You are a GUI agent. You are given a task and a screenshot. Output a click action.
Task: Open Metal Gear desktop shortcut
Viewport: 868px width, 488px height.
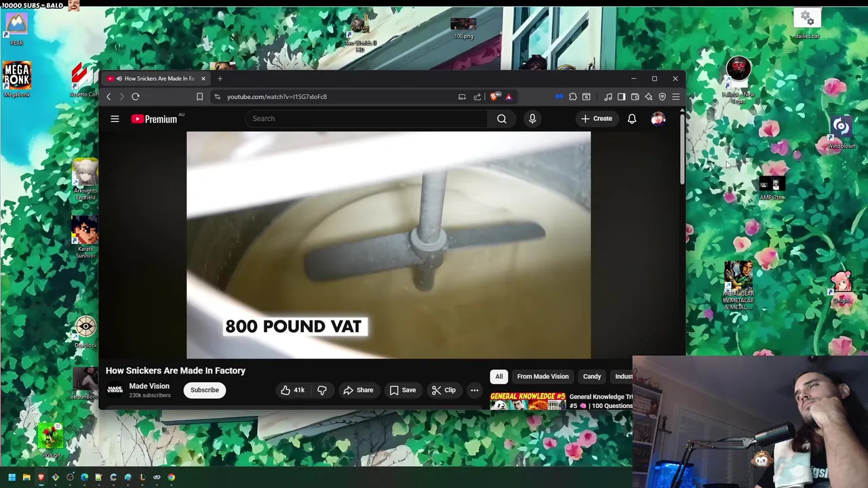[738, 285]
